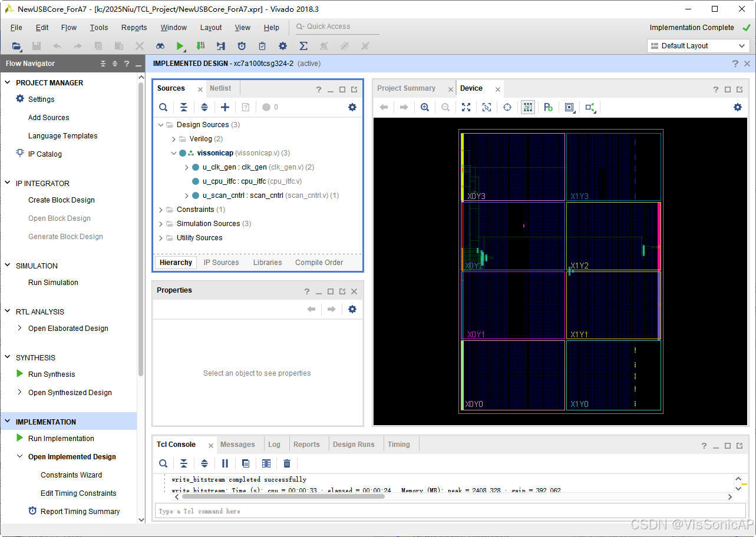Open Device view settings gear
This screenshot has height=537, width=756.
[x=738, y=107]
